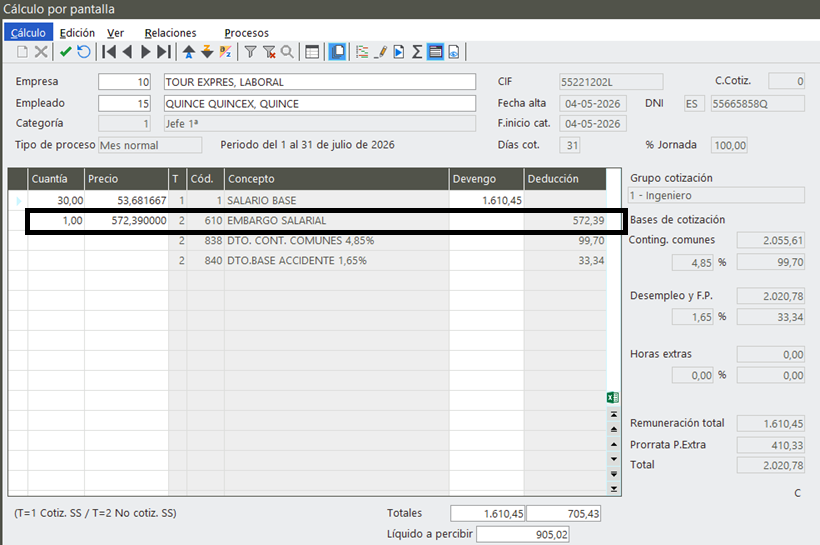The height and width of the screenshot is (545, 820).
Task: Accept changes with the green checkmark
Action: [x=65, y=52]
